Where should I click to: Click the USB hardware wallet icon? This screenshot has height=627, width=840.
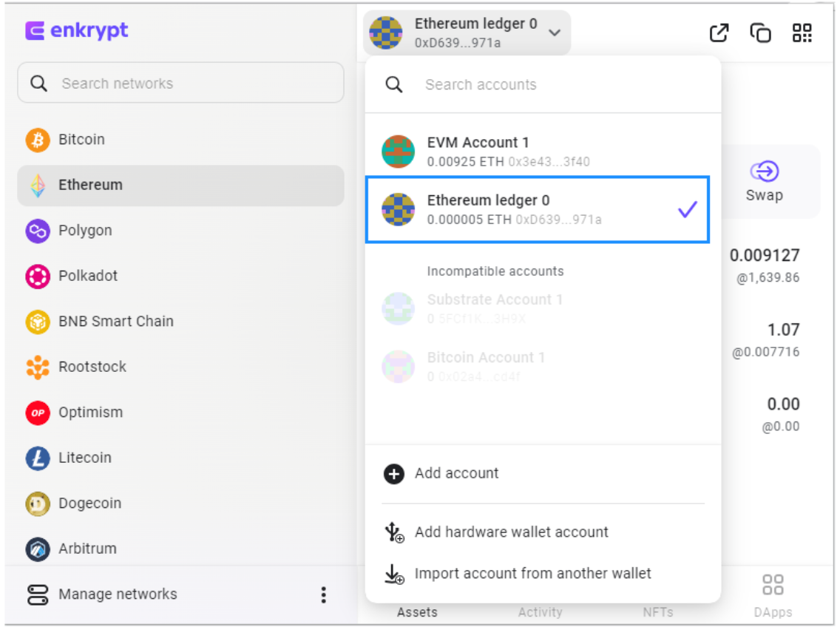[394, 532]
